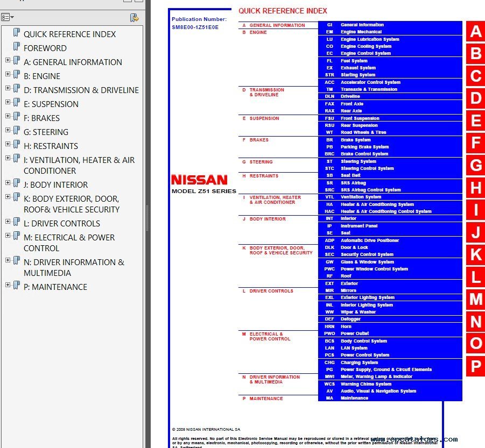This screenshot has height=448, width=485.
Task: Expand the N: DRIVER INFORMATION & MULTIMEDIA bookmark
Action: pyautogui.click(x=8, y=260)
